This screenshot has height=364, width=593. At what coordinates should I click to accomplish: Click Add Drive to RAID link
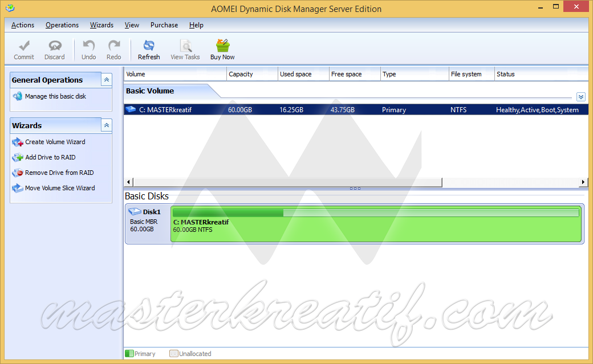click(x=50, y=157)
